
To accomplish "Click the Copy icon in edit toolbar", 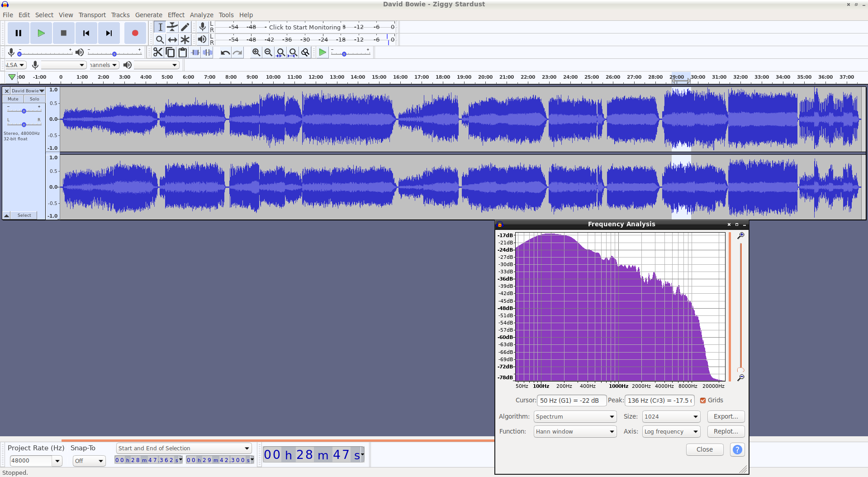I will coord(170,52).
